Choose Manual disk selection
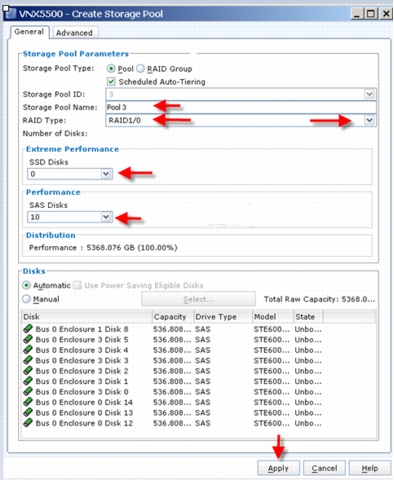This screenshot has width=394, height=482. [x=26, y=299]
